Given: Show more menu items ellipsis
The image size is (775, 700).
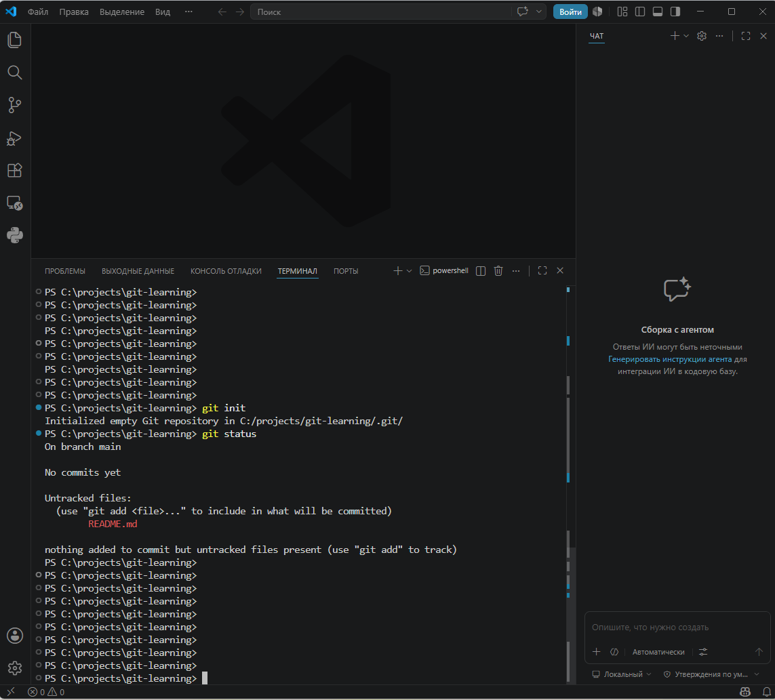Looking at the screenshot, I should pos(188,12).
